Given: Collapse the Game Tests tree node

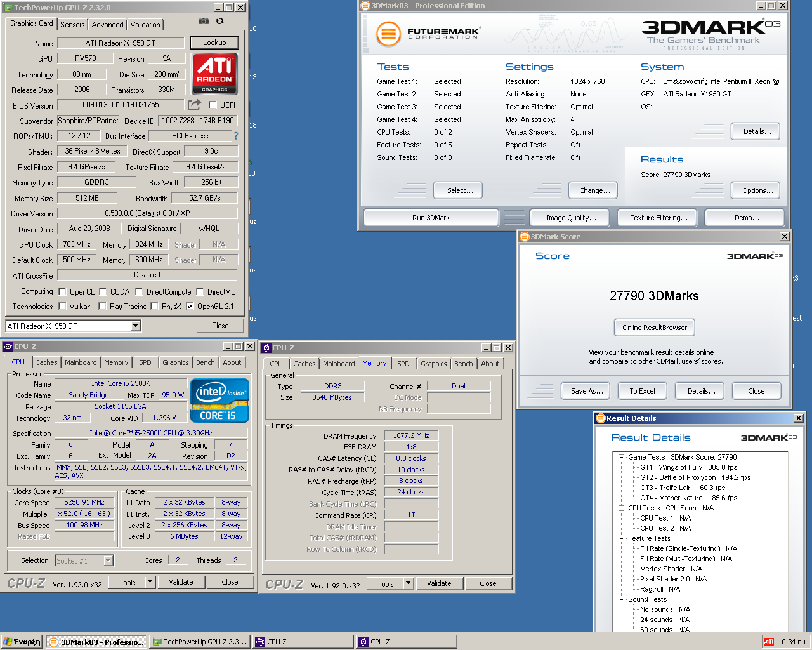Looking at the screenshot, I should click(622, 457).
